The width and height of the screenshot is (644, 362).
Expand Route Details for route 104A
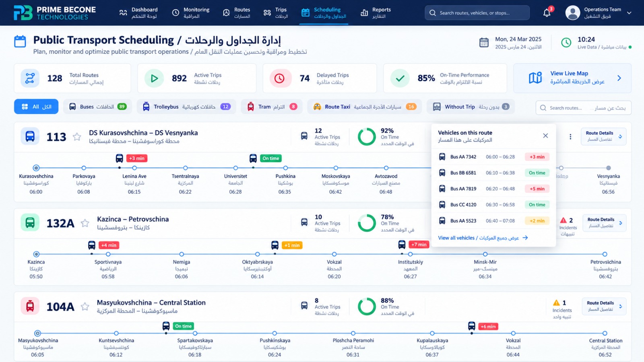tap(604, 306)
